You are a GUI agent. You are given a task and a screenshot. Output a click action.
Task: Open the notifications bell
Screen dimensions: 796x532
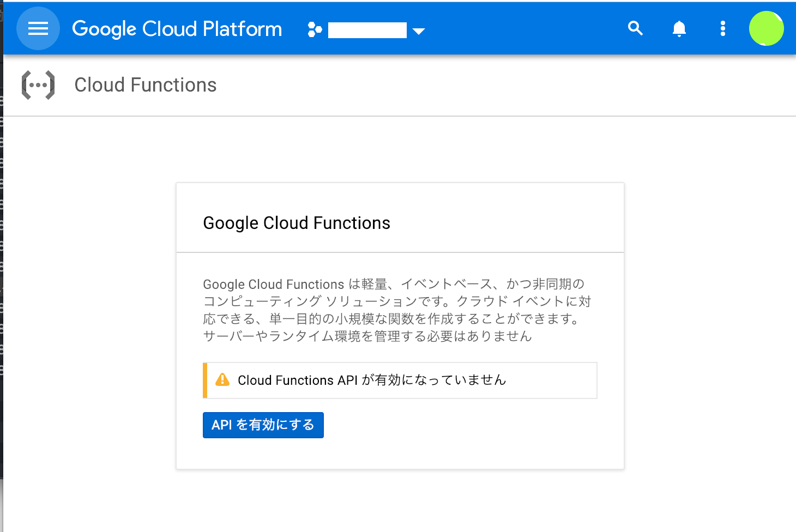point(679,28)
